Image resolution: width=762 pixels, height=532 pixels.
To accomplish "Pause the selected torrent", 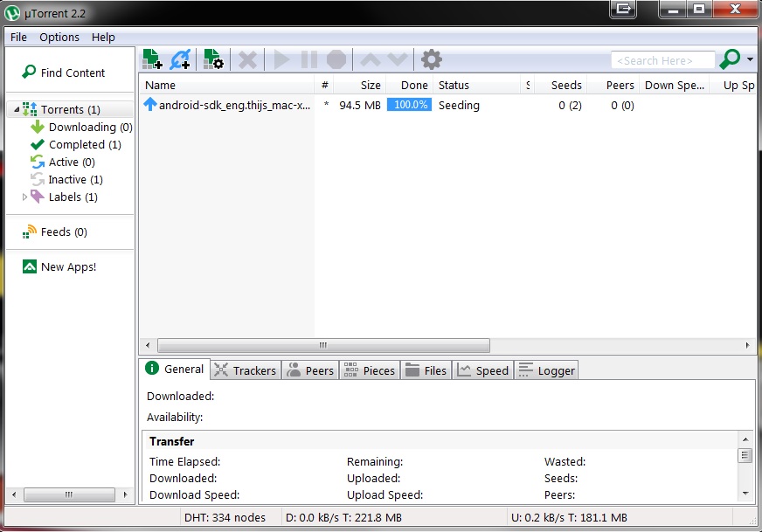I will [x=309, y=59].
